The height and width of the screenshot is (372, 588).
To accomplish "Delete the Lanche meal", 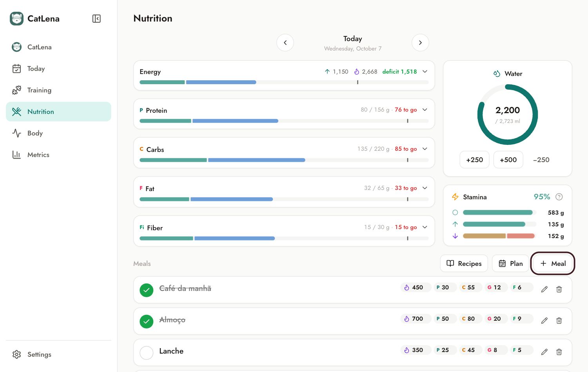I will (559, 352).
